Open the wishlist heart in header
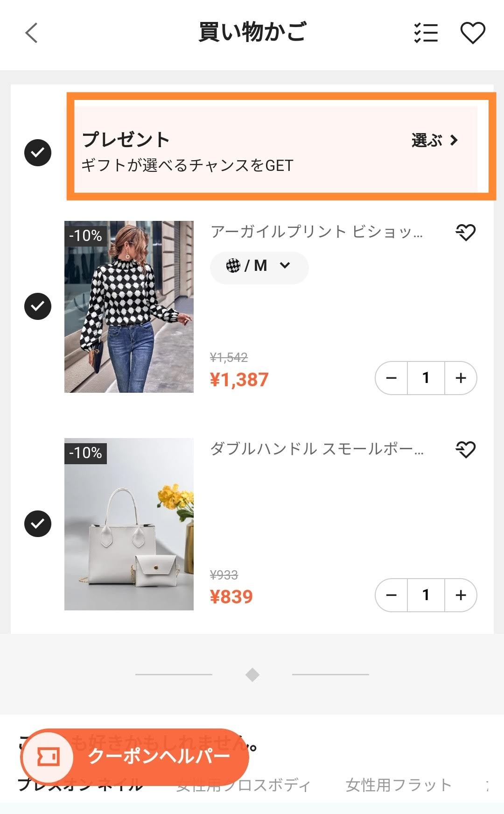The height and width of the screenshot is (814, 504). (473, 33)
